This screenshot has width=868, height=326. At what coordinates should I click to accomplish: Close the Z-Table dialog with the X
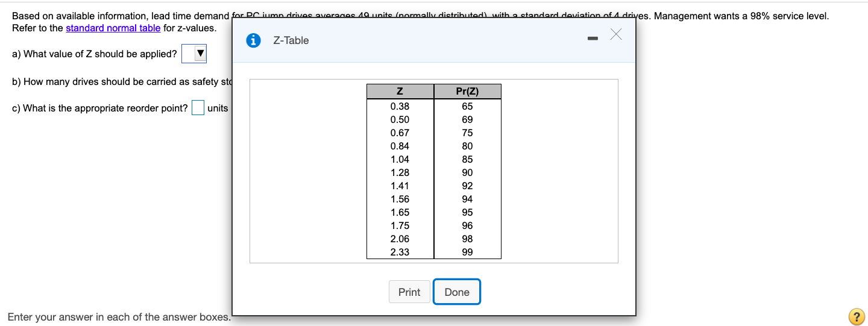pos(615,36)
